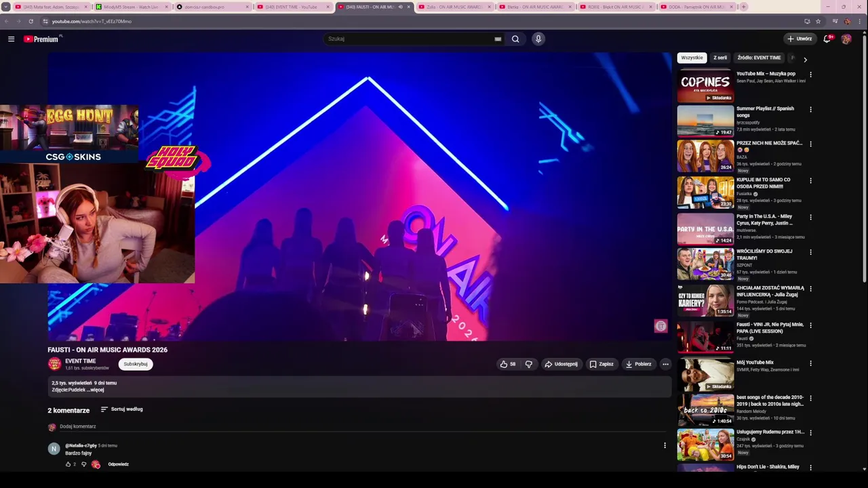Screen dimensions: 868x488
Task: Reload the page with the browser refresh icon
Action: [31, 21]
